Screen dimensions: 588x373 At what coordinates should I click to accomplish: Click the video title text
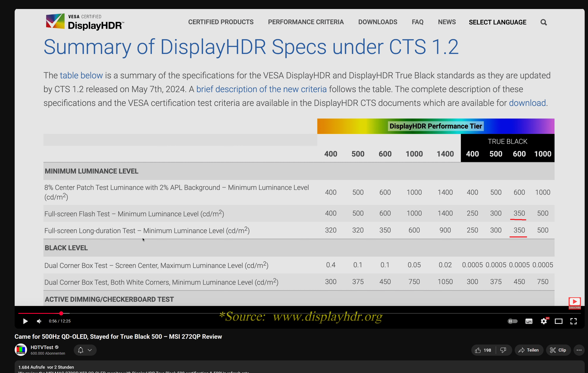[118, 337]
